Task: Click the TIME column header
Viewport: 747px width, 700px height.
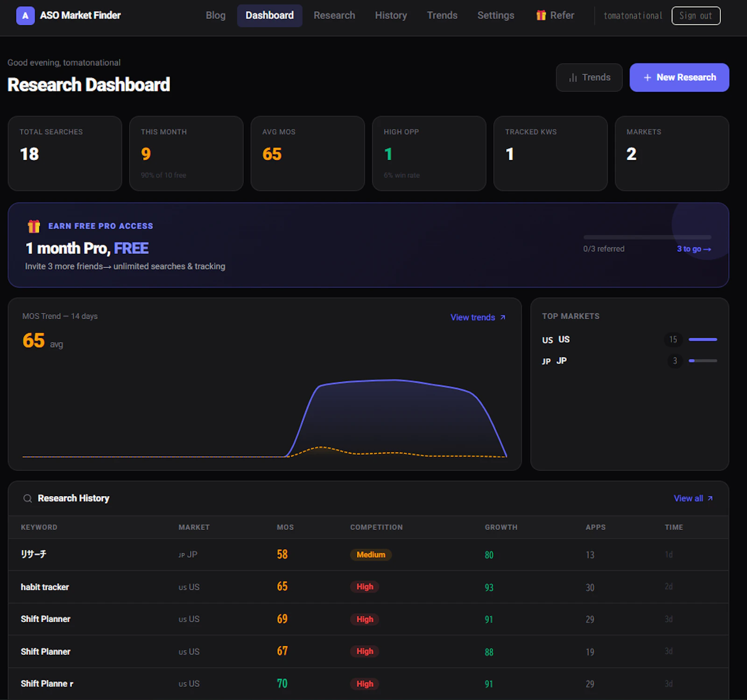Action: coord(674,527)
